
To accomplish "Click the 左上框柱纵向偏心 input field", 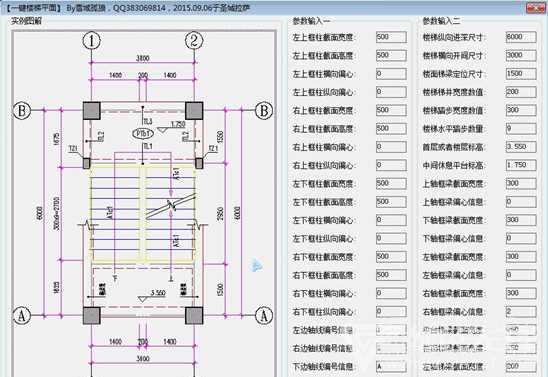I will (391, 92).
